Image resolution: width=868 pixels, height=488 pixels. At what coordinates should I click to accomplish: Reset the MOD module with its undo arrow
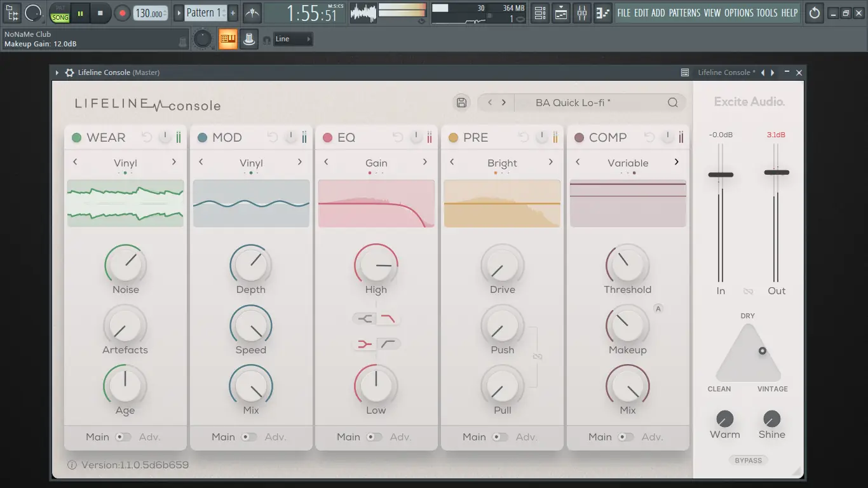tap(273, 137)
